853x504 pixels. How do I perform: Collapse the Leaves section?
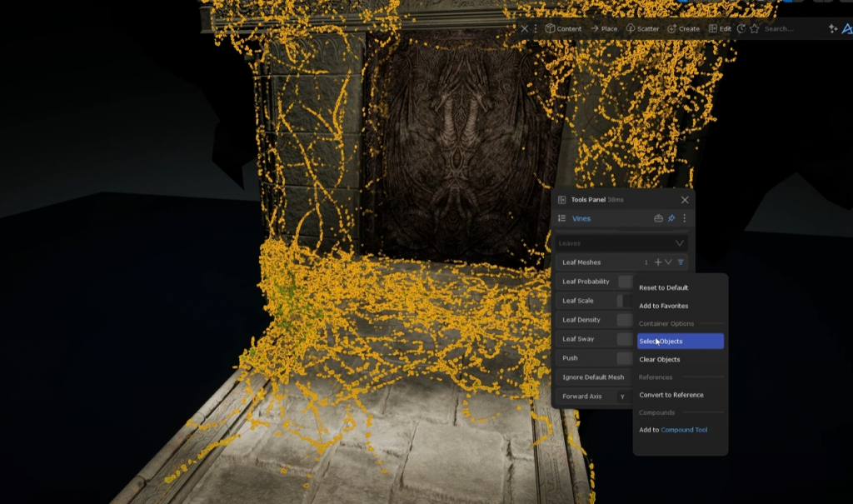tap(680, 243)
